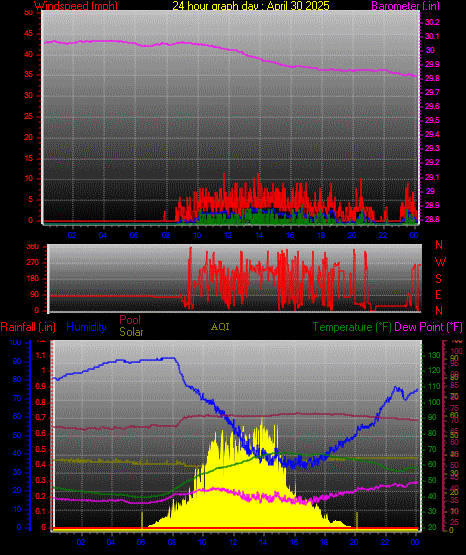Screen dimensions: 466x555
Task: Click the 'Windspeed (mph)' axis title
Action: (76, 5)
